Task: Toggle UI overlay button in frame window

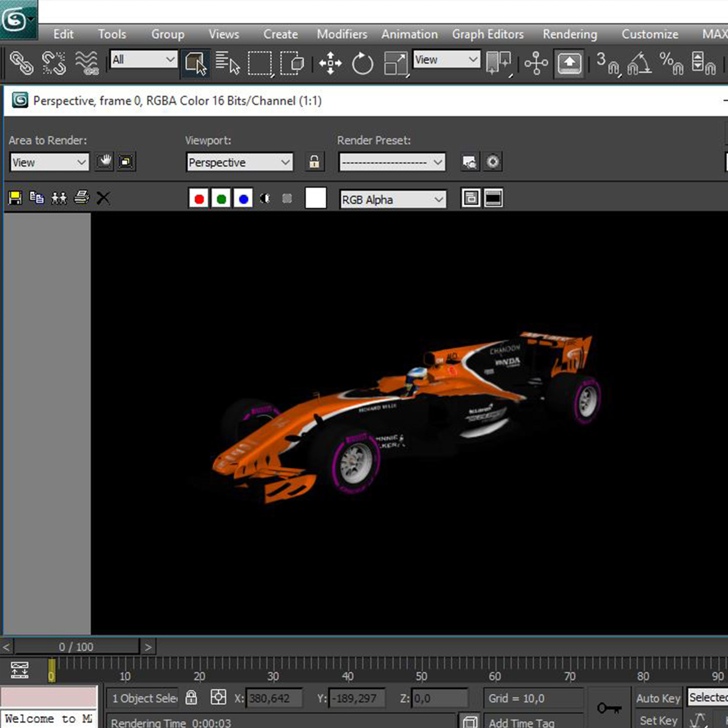Action: coord(471,198)
